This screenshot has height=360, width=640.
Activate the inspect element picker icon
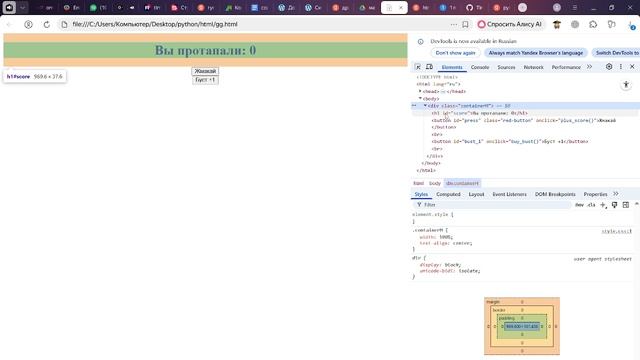[418, 67]
